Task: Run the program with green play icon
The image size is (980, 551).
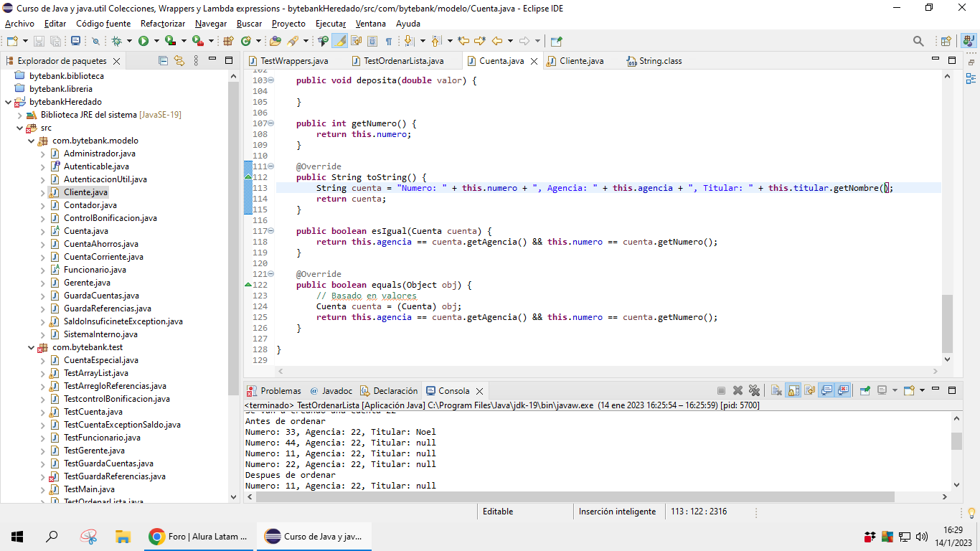Action: 143,41
